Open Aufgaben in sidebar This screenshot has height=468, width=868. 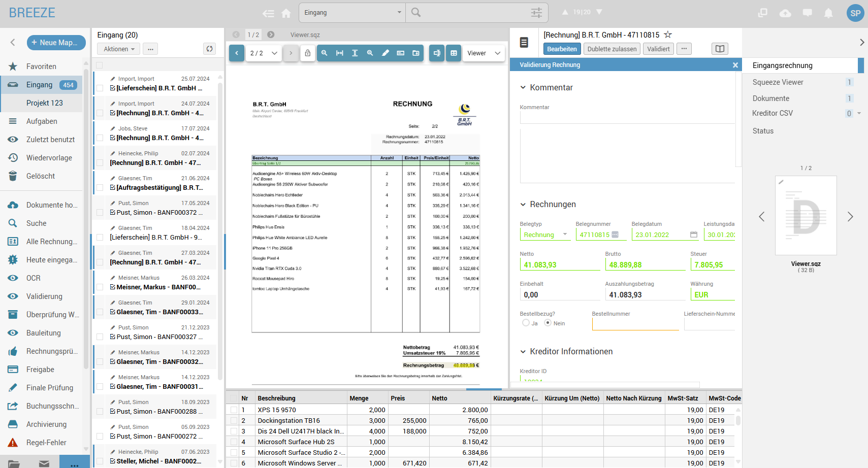click(41, 121)
